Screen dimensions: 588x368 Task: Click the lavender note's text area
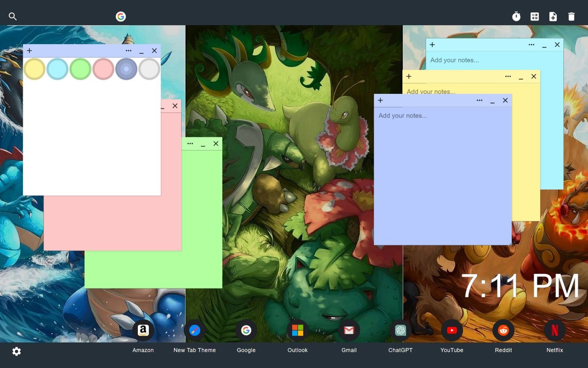pyautogui.click(x=443, y=176)
